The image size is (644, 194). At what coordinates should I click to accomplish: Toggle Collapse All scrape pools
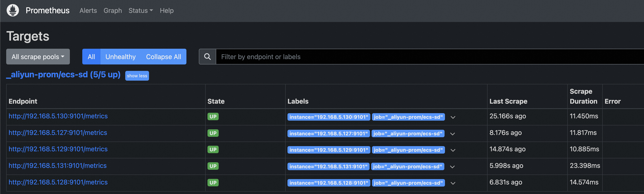point(163,57)
